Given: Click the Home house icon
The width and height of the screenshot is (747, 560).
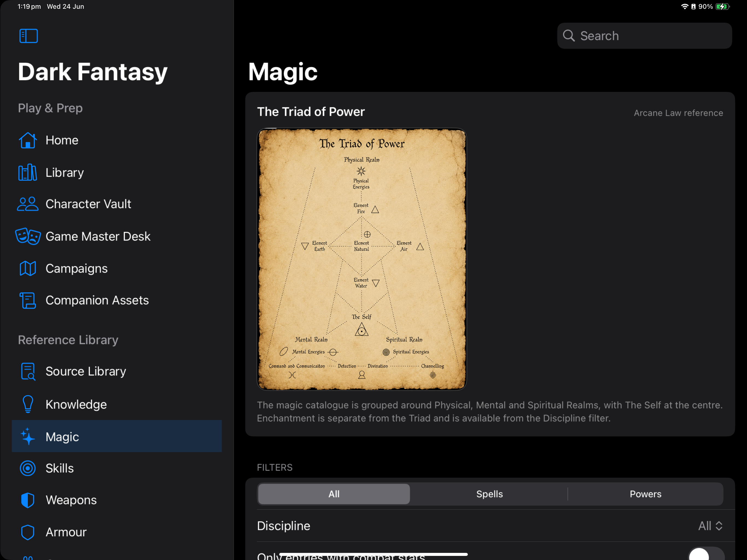Looking at the screenshot, I should click(28, 140).
